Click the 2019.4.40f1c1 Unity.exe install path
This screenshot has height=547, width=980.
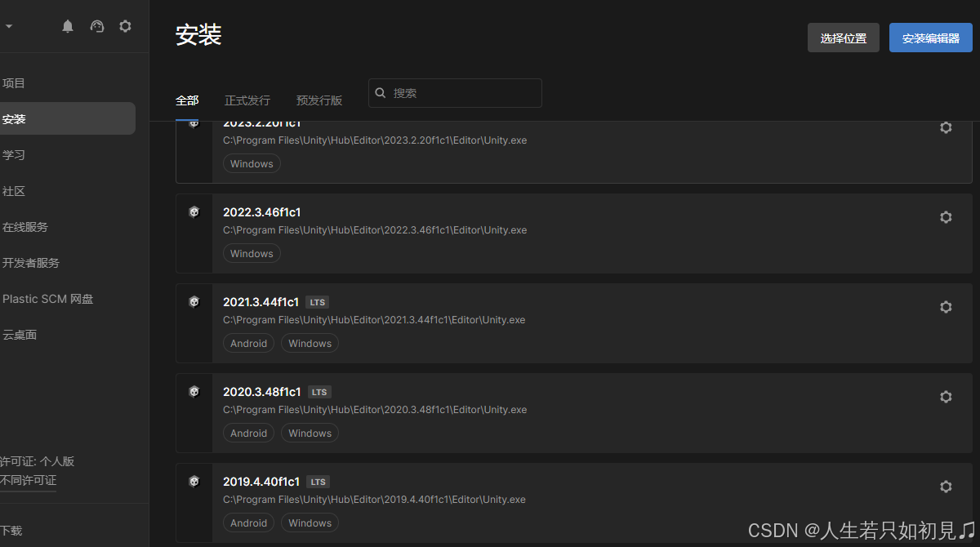tap(375, 500)
